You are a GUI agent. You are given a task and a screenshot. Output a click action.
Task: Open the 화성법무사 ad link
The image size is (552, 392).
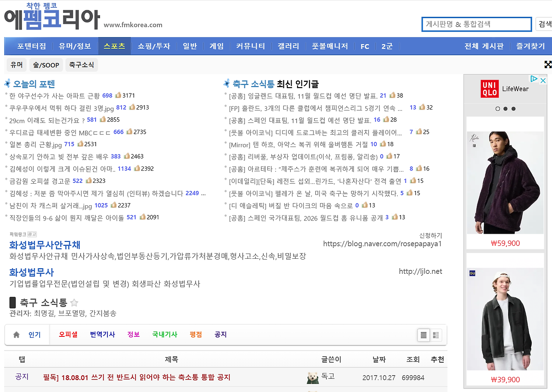(x=31, y=272)
